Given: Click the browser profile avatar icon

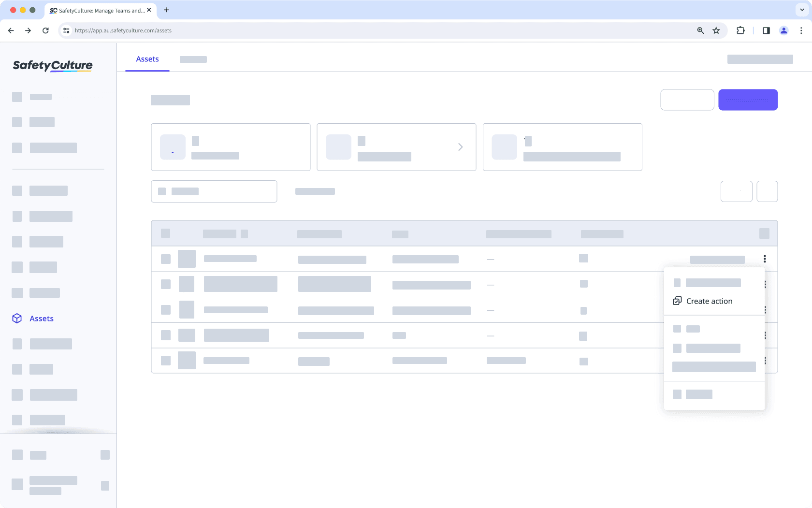Looking at the screenshot, I should point(784,30).
